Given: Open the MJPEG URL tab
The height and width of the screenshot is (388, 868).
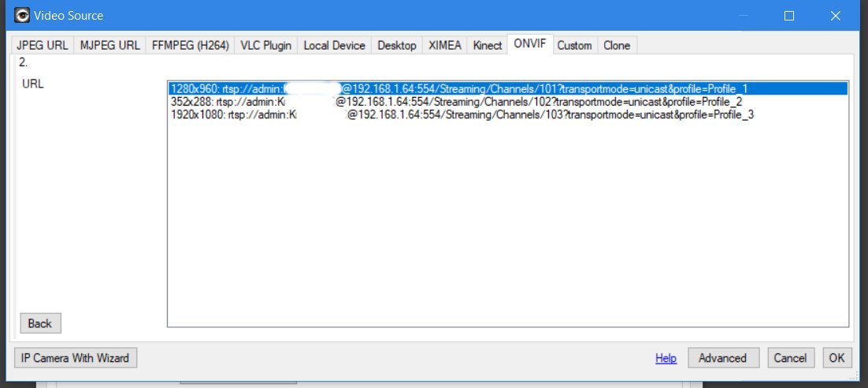Looking at the screenshot, I should [109, 46].
